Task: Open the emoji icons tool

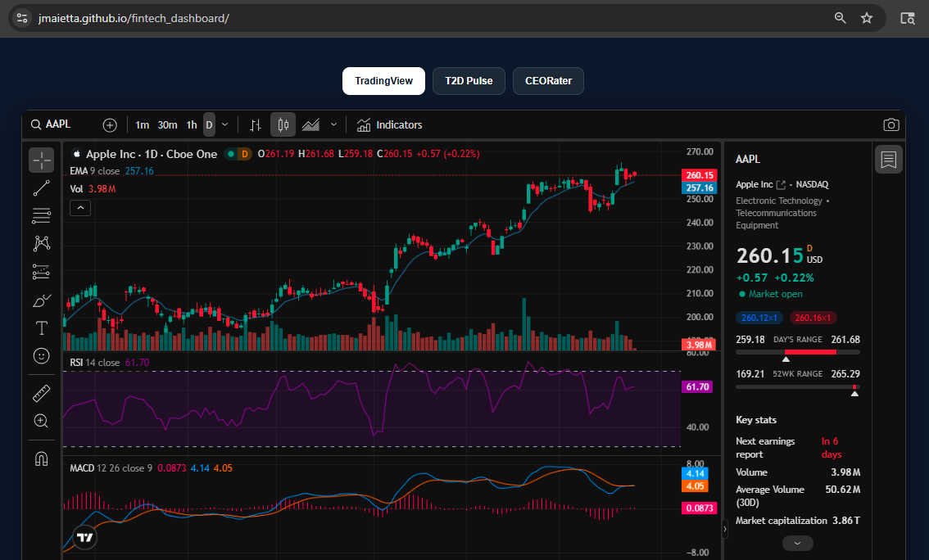Action: pyautogui.click(x=42, y=356)
